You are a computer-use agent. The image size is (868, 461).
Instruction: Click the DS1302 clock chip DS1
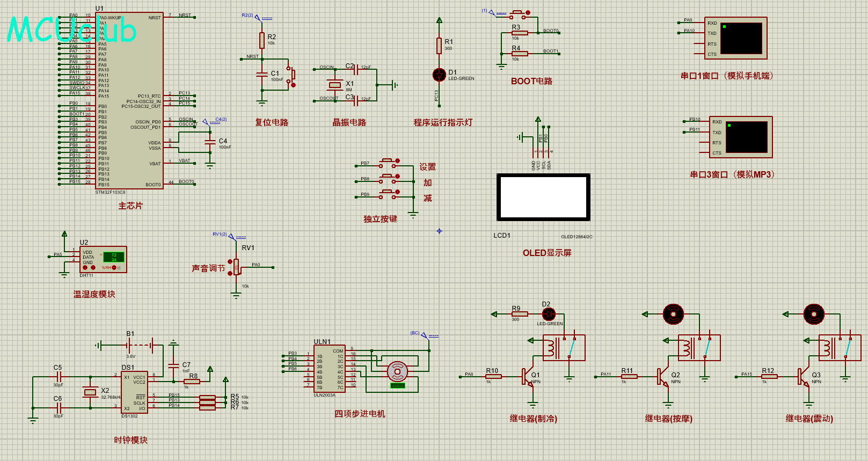[134, 392]
